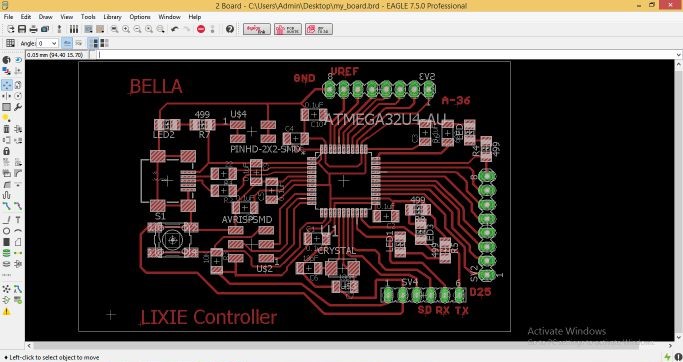Toggle the Grid settings button
The image size is (683, 362).
(10, 43)
